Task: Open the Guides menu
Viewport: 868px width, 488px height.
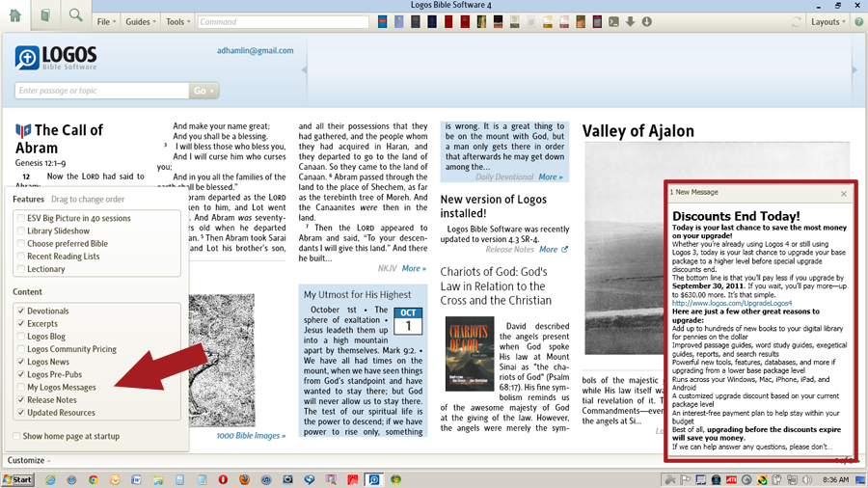Action: (x=141, y=22)
